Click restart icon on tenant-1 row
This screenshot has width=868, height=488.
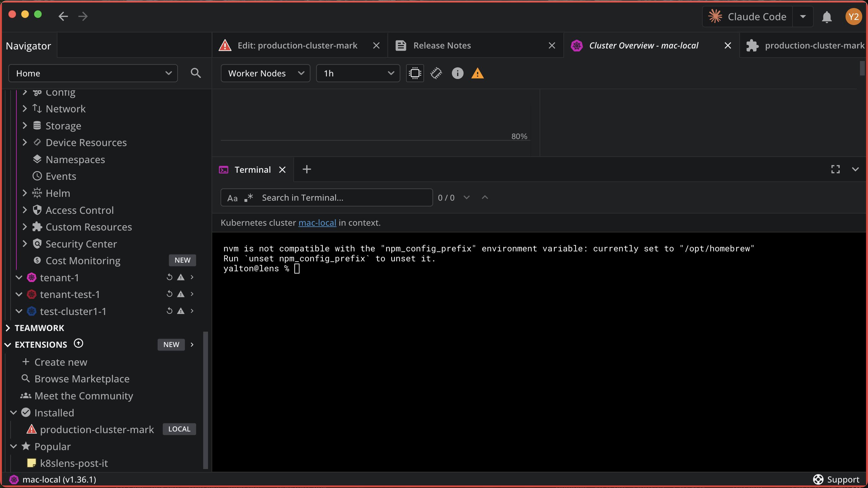click(169, 277)
